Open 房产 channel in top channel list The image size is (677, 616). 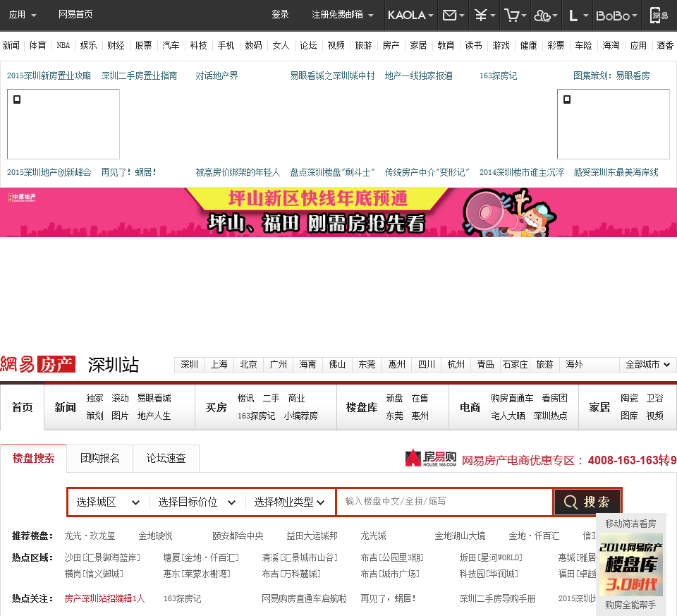point(391,45)
